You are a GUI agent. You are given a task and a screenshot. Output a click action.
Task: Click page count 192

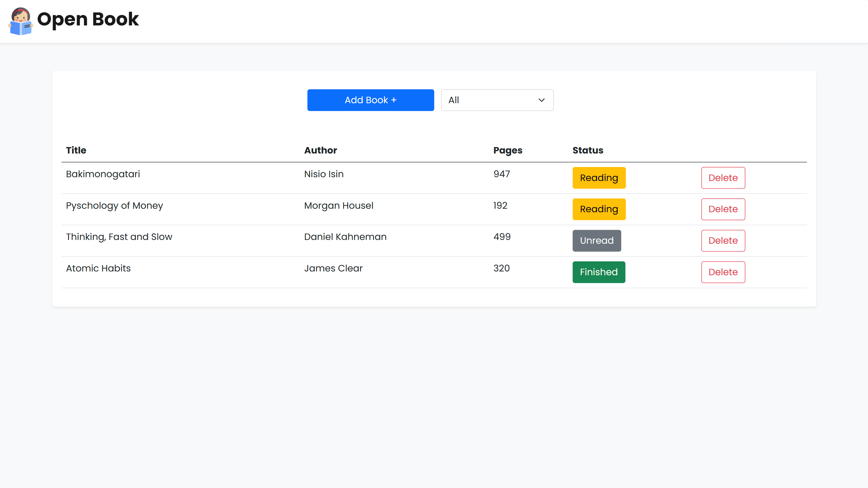click(500, 206)
